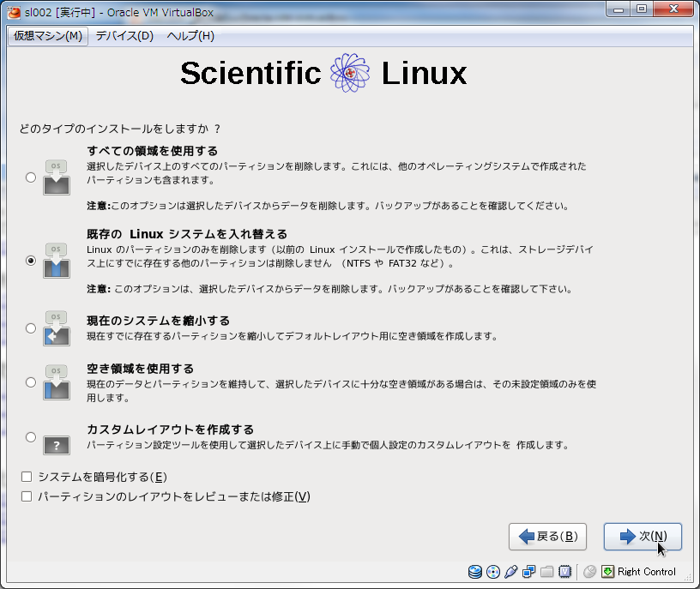Click the 現在のシステムを縮小する heading text
Viewport: 700px width, 589px height.
158,321
